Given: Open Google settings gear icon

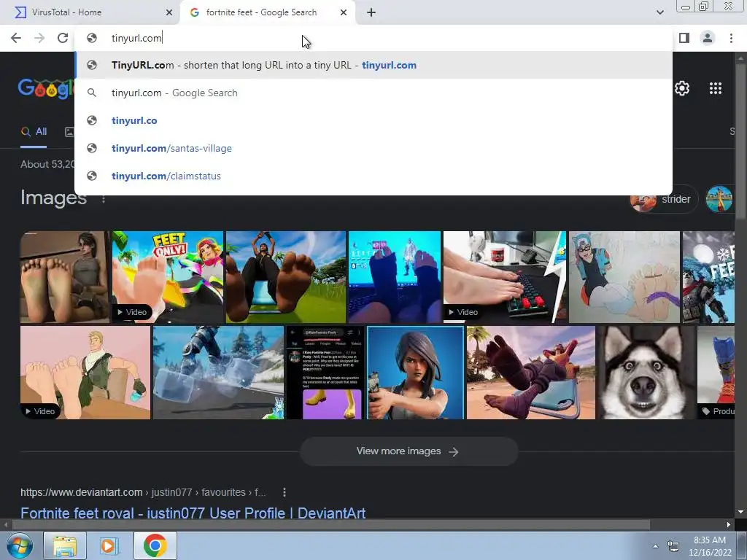Looking at the screenshot, I should pos(682,88).
